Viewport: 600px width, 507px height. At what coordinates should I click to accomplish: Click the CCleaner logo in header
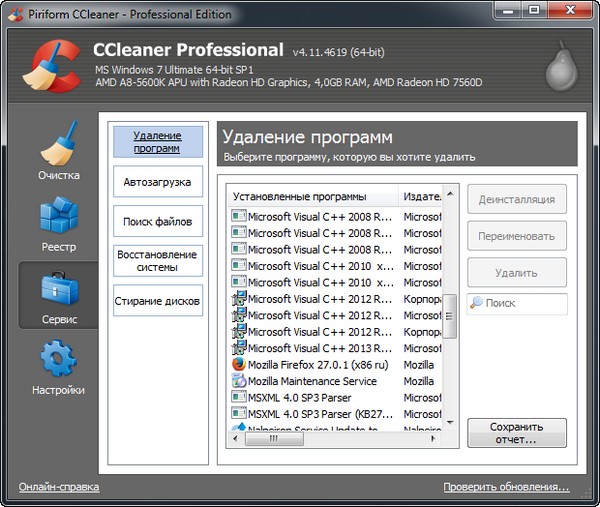click(46, 65)
